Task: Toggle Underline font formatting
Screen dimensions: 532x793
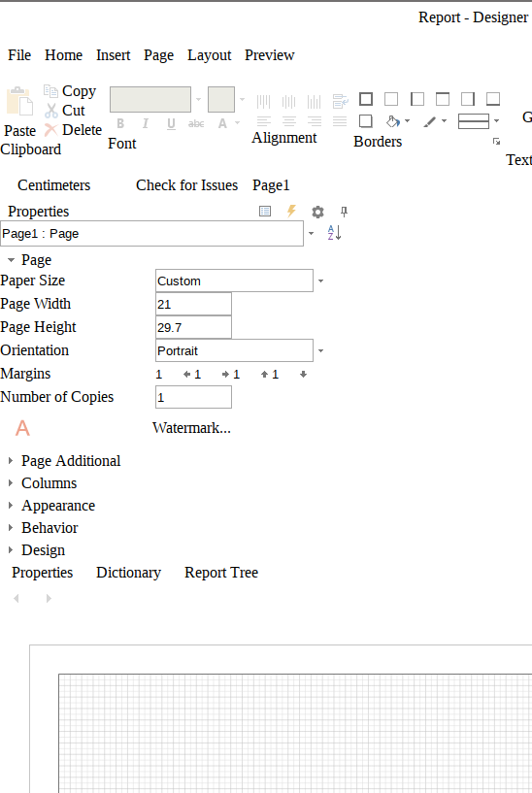Action: [x=171, y=124]
